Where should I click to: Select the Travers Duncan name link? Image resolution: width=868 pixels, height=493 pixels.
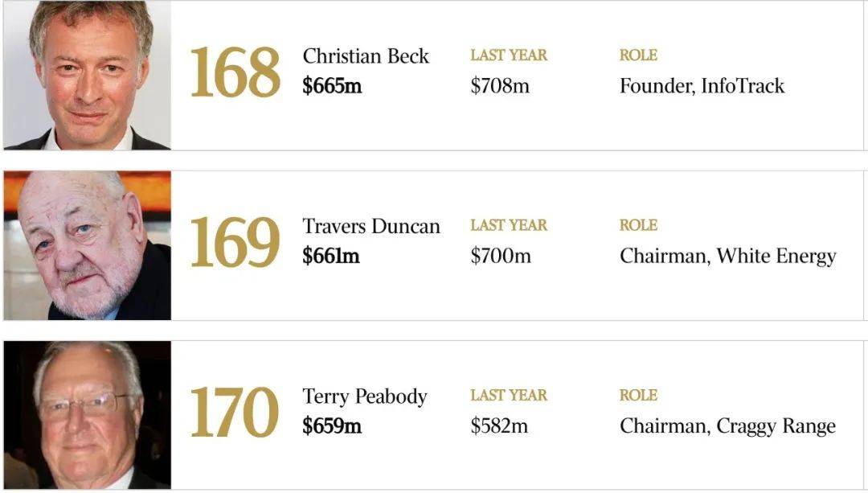(371, 226)
